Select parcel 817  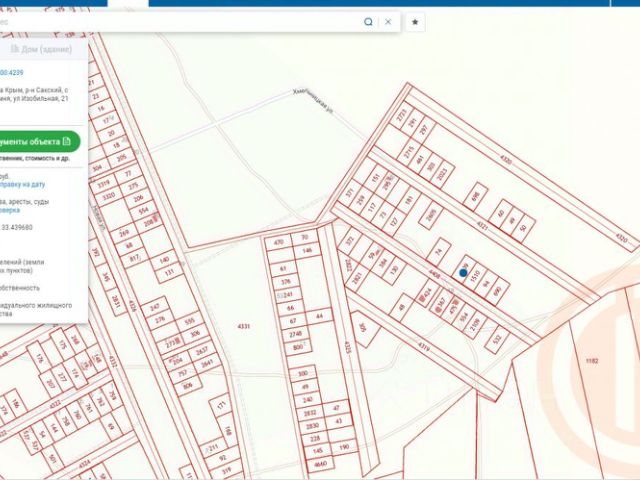coord(135,259)
